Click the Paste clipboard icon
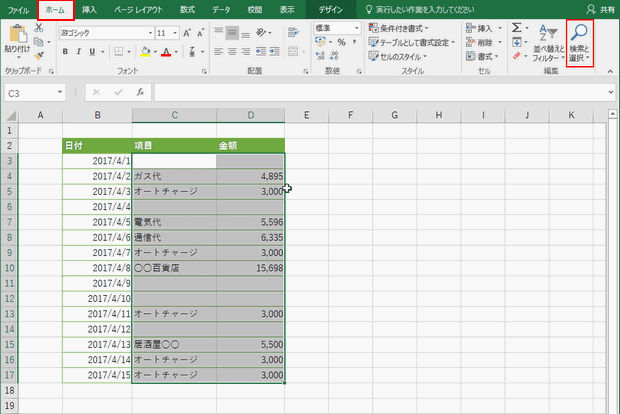The height and width of the screenshot is (414, 620). click(17, 34)
